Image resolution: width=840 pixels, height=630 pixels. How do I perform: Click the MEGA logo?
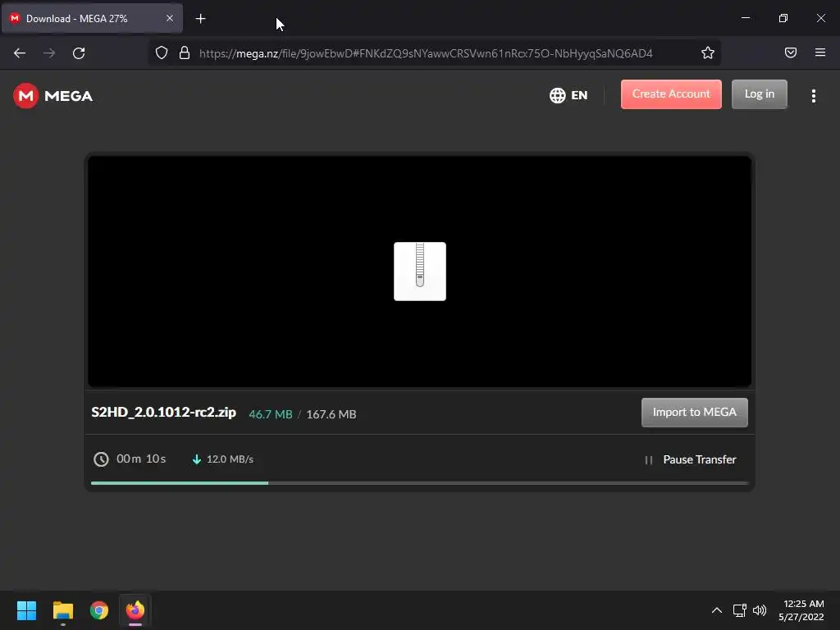pyautogui.click(x=53, y=96)
